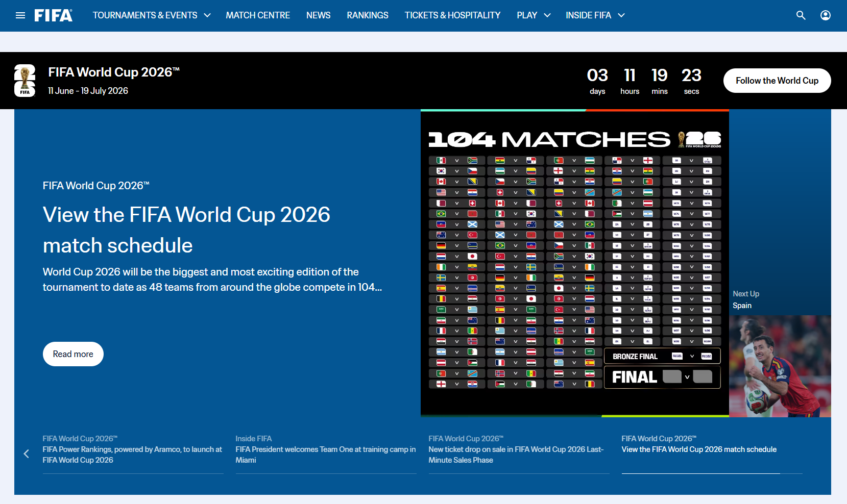Click the Follow the World Cup button
This screenshot has width=847, height=504.
coord(777,81)
